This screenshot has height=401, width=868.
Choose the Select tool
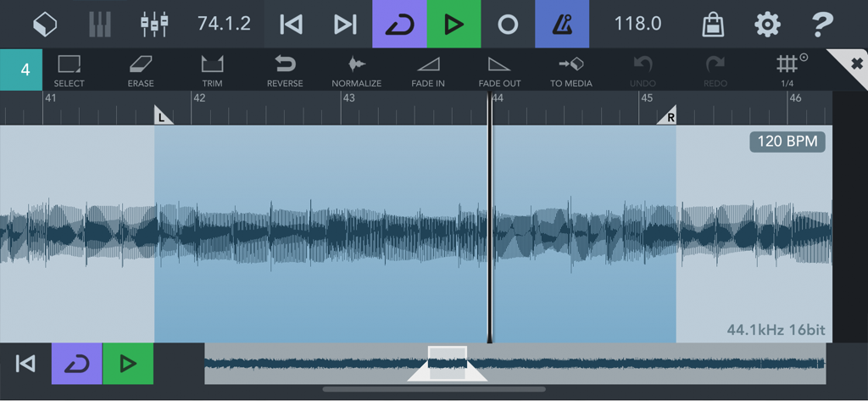(69, 70)
